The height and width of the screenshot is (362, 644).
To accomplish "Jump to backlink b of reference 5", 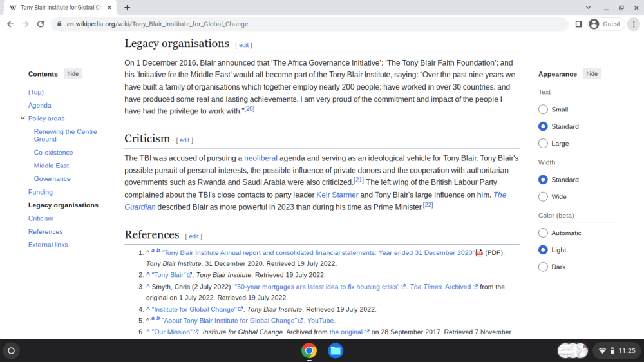I will pos(158,318).
